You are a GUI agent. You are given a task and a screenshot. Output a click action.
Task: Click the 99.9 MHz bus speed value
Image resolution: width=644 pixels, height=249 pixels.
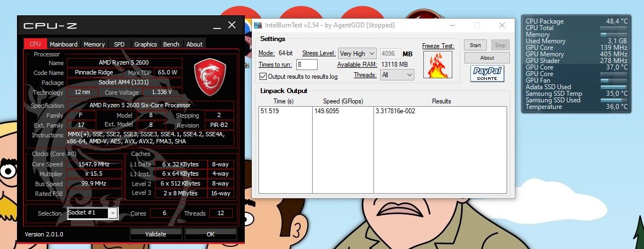click(94, 184)
